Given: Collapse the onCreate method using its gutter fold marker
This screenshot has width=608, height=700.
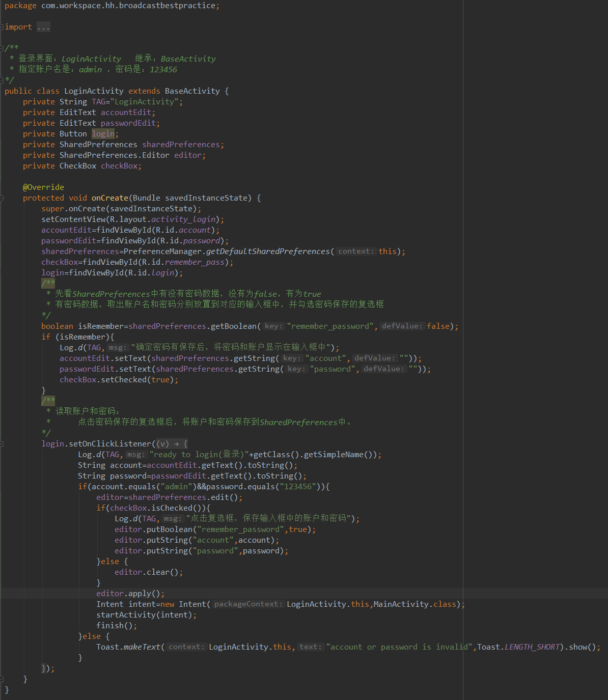Looking at the screenshot, I should tap(2, 198).
